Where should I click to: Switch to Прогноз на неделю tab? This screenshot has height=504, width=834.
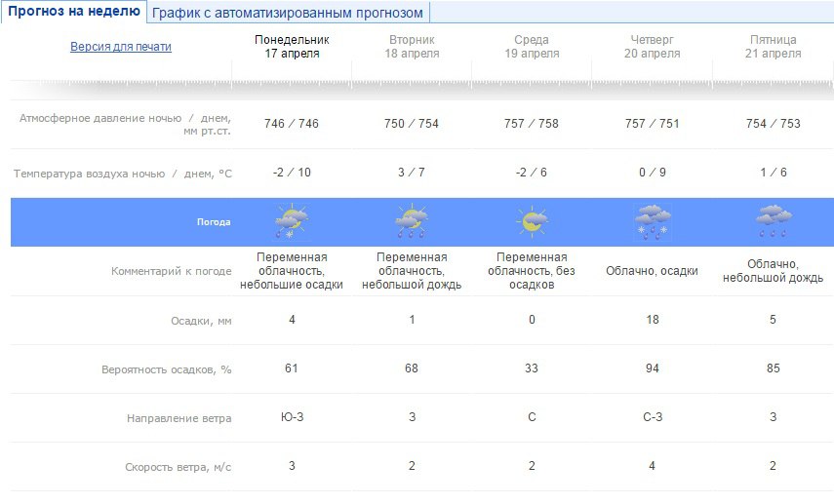[x=74, y=11]
